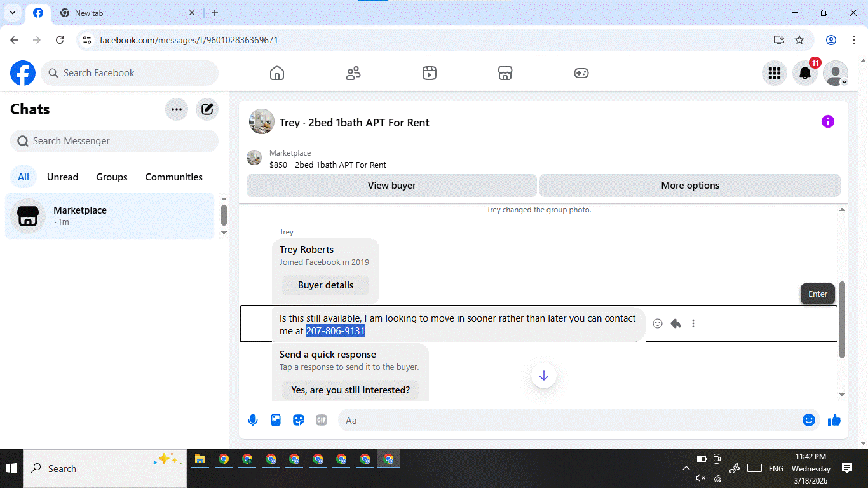This screenshot has height=488, width=868.
Task: Attach a photo file icon
Action: [x=276, y=420]
